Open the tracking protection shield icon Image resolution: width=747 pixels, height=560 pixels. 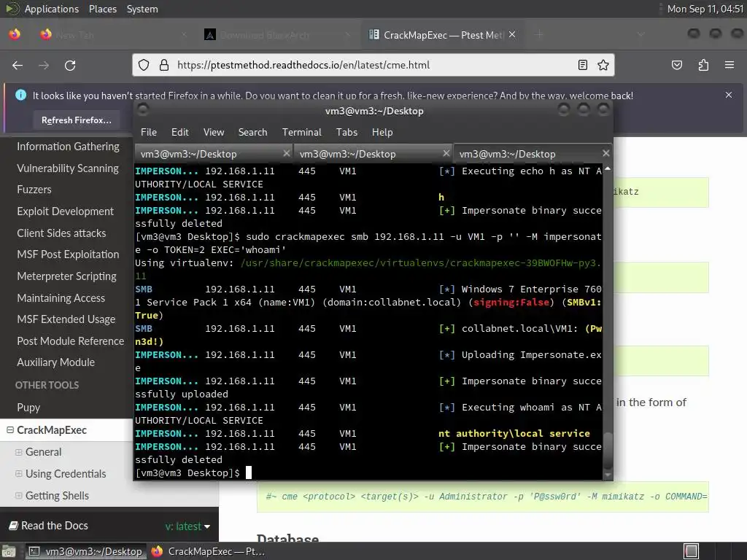(x=144, y=65)
